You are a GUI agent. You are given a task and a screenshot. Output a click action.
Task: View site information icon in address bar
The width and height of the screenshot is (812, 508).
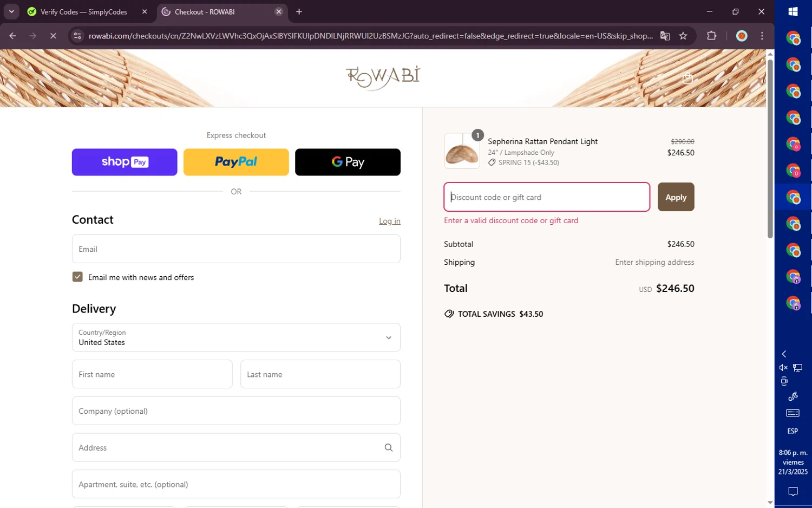[x=77, y=36]
